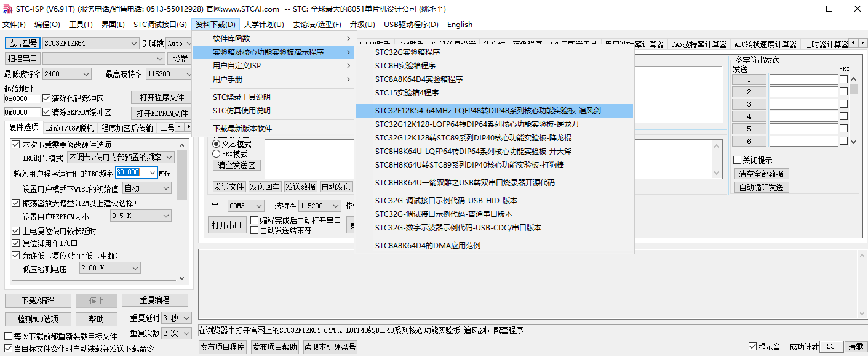Click 检测MCU选项 button
The width and height of the screenshot is (868, 356).
(x=38, y=319)
